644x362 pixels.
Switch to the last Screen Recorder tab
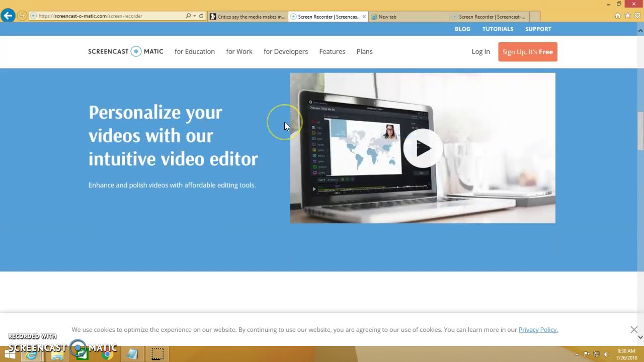point(489,17)
